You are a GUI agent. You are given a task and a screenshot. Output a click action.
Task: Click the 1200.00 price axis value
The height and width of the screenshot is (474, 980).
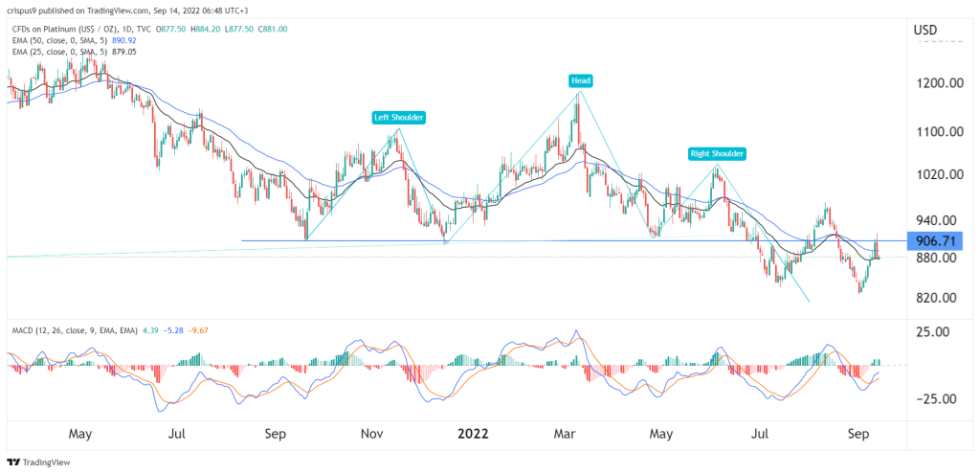click(938, 83)
